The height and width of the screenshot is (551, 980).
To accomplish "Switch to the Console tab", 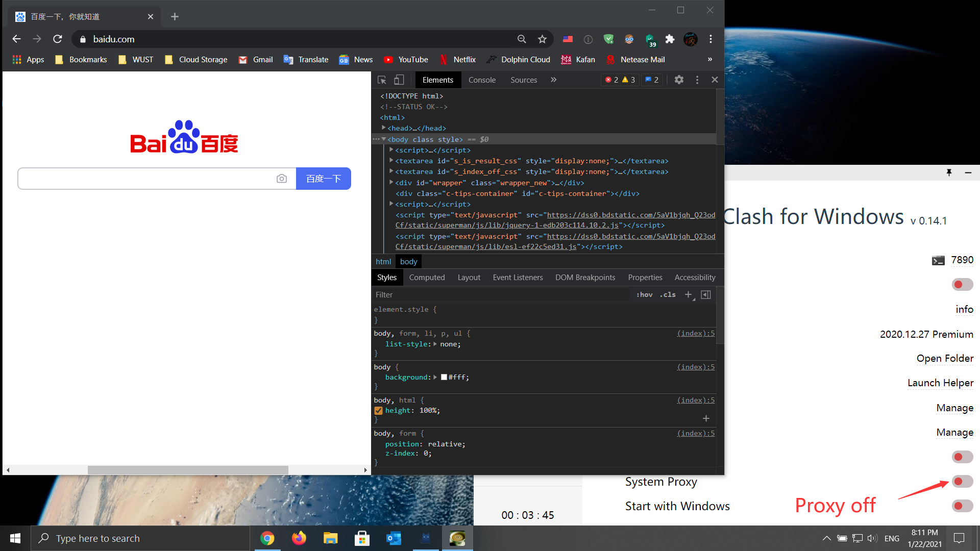I will [x=482, y=80].
